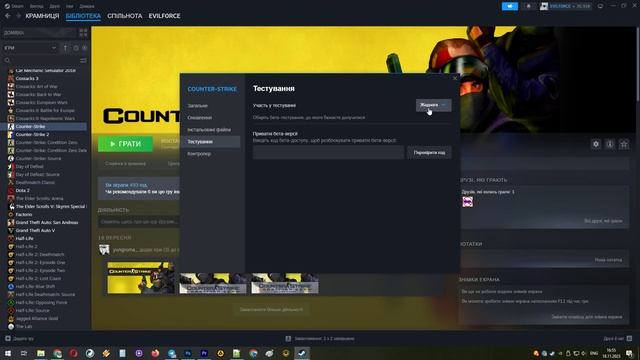
Task: Click the game info icon
Action: pyautogui.click(x=610, y=144)
